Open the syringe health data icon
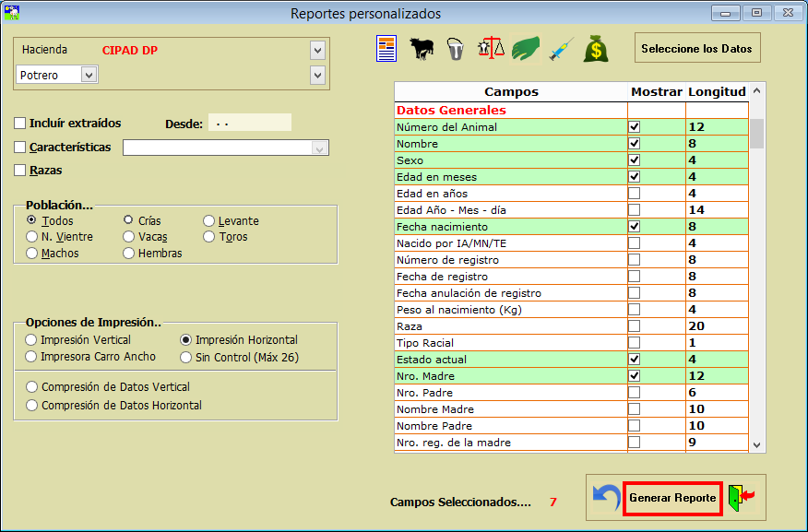Screen dimensions: 808x532 (560, 49)
